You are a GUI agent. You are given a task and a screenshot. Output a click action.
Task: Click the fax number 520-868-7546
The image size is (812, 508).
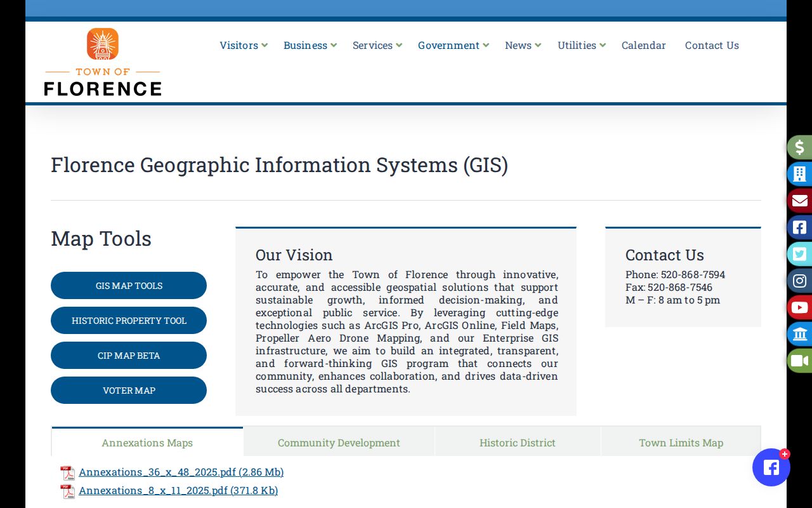(680, 287)
